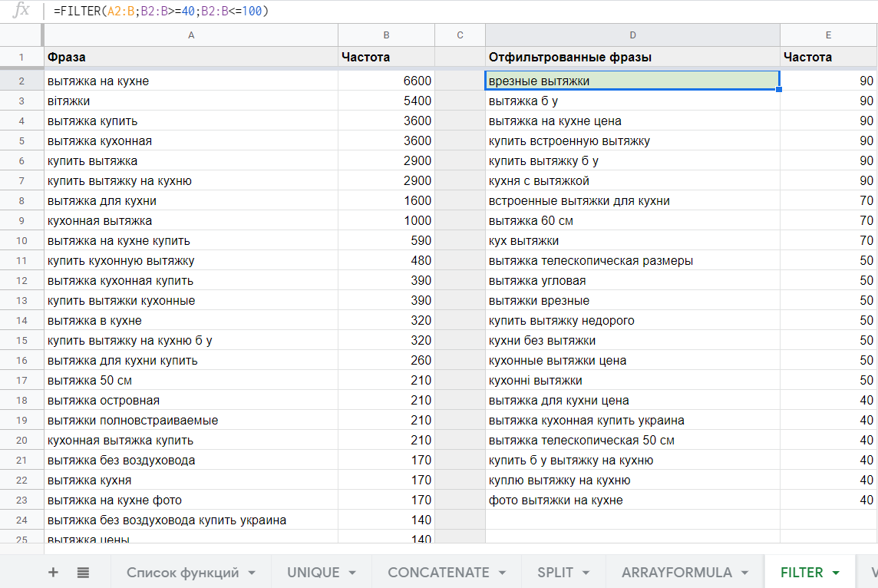Open the UNIQUE tab dropdown arrow
The height and width of the screenshot is (588, 878).
[x=352, y=573]
